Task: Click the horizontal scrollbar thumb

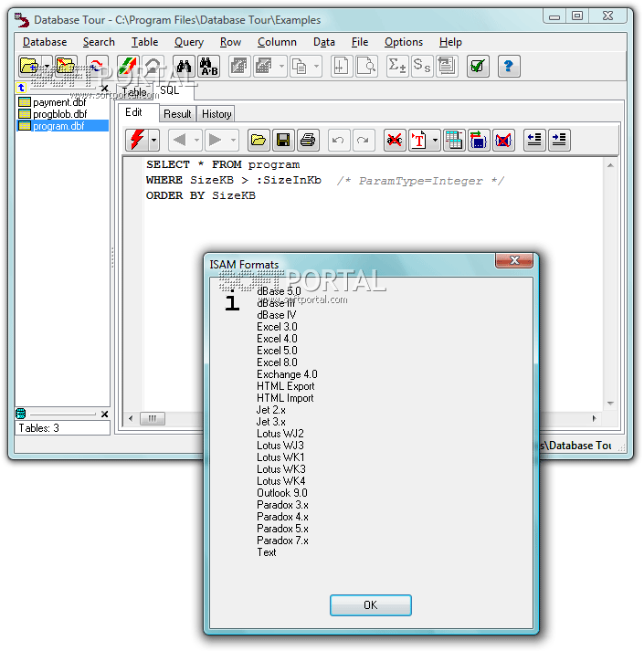Action: coord(153,418)
